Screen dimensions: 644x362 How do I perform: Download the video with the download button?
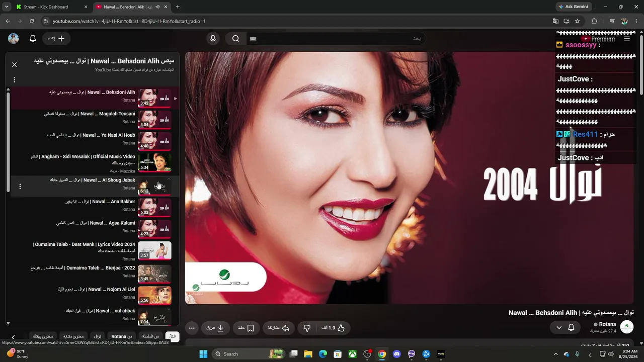215,328
